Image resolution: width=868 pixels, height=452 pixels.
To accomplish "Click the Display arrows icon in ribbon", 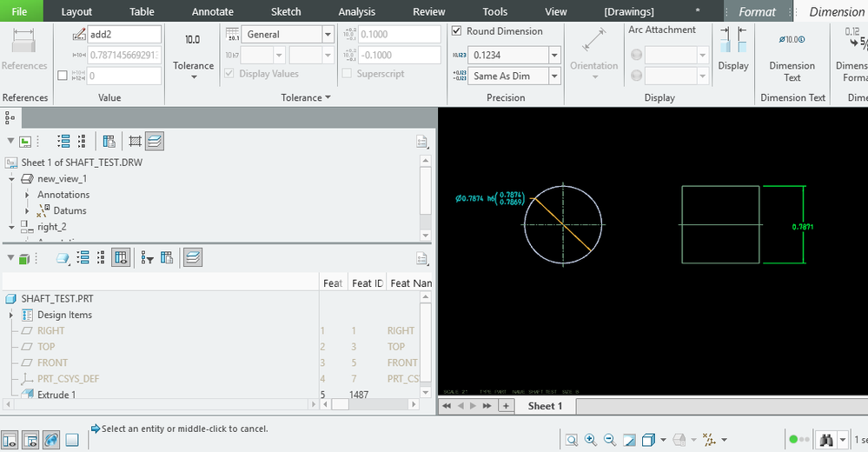I will (732, 42).
